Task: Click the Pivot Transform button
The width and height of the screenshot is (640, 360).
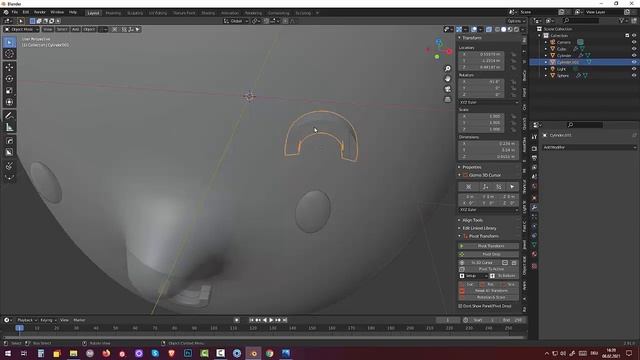Action: point(489,246)
